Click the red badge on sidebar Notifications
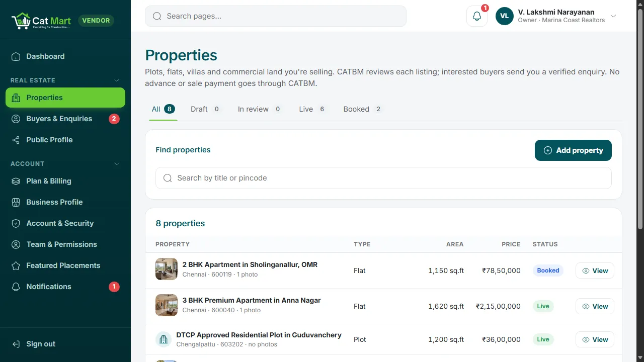Screen dimensions: 644x362 click(114, 287)
